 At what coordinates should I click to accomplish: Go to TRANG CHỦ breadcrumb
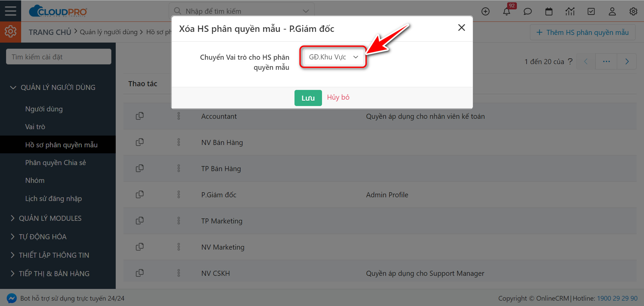[50, 32]
